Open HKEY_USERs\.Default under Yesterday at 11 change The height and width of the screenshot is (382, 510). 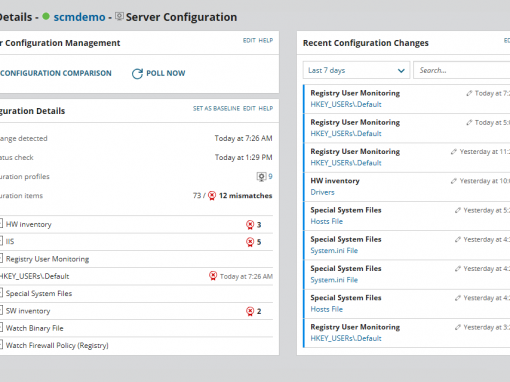pos(346,163)
